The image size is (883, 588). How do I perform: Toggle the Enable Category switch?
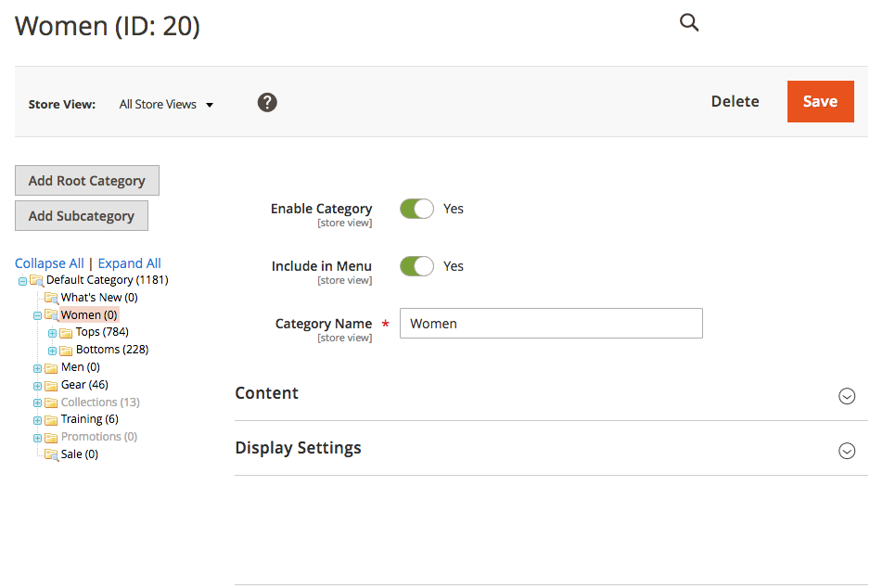(416, 209)
